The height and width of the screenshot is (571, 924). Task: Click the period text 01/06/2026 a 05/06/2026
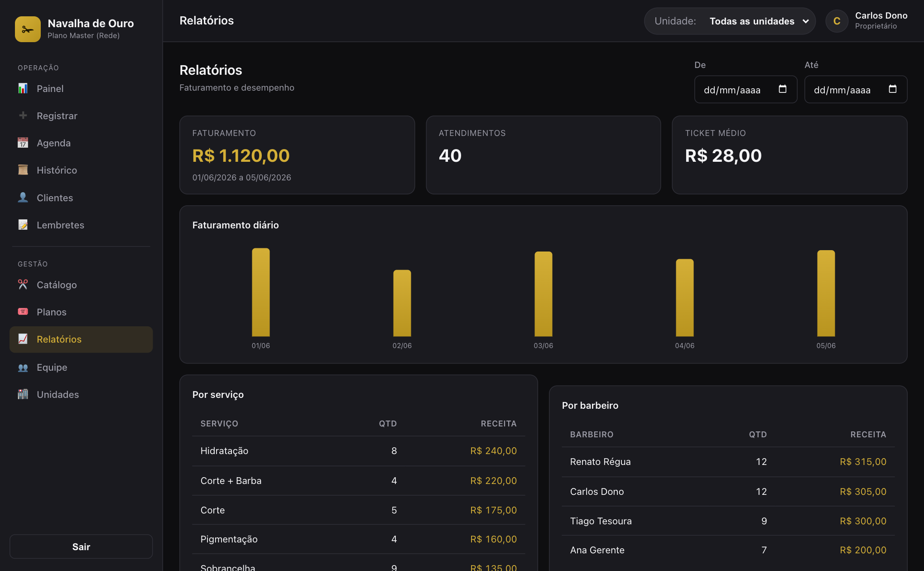pos(242,177)
